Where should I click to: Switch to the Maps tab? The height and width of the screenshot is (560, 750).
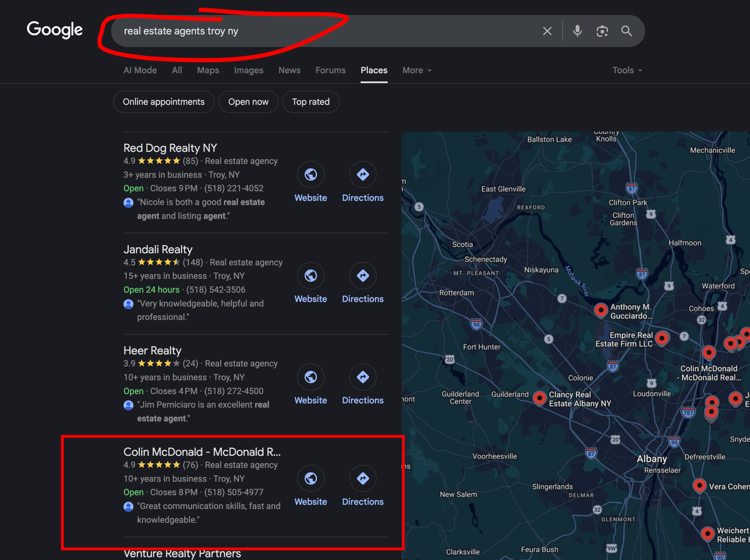click(208, 70)
